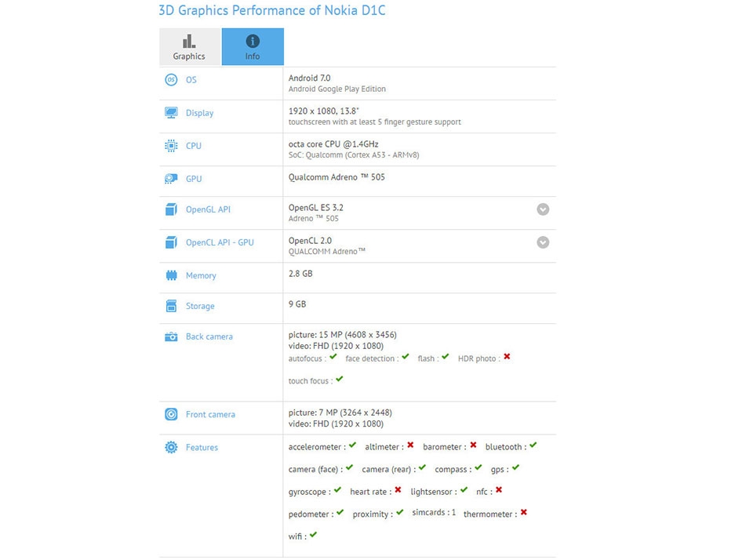Click the touch focus green check mark
Viewport: 753px width, 560px height.
click(340, 380)
